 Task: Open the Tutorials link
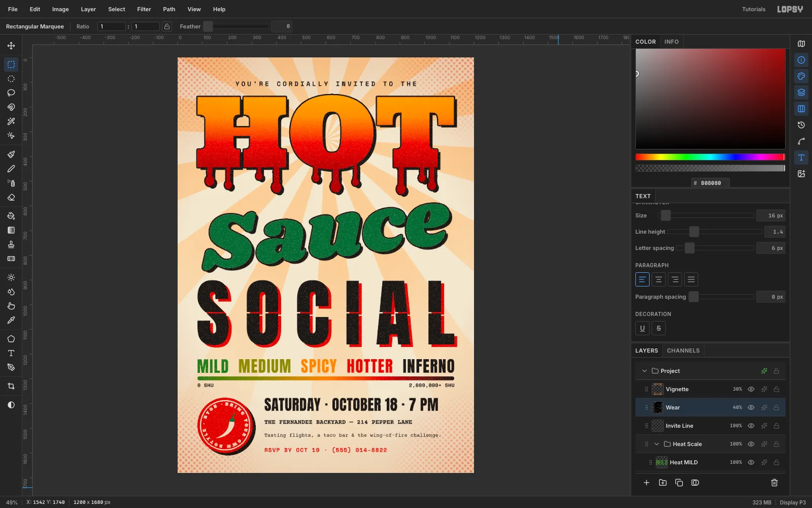[754, 9]
